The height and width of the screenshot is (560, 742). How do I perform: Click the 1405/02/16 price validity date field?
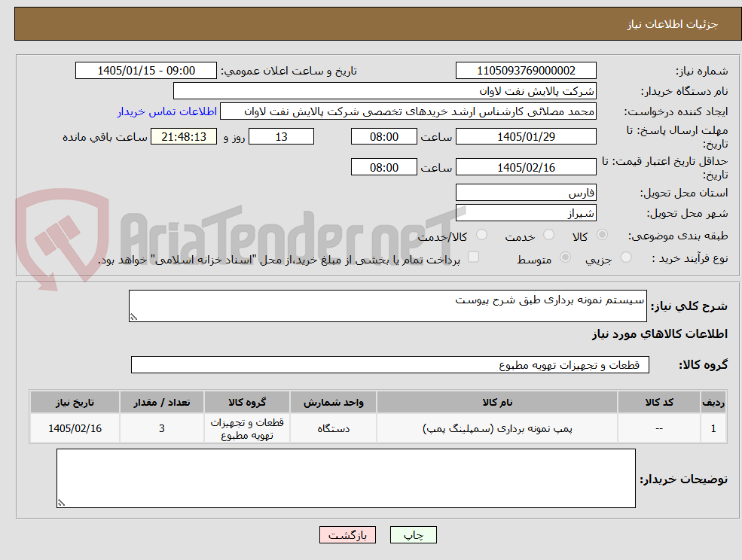526,167
